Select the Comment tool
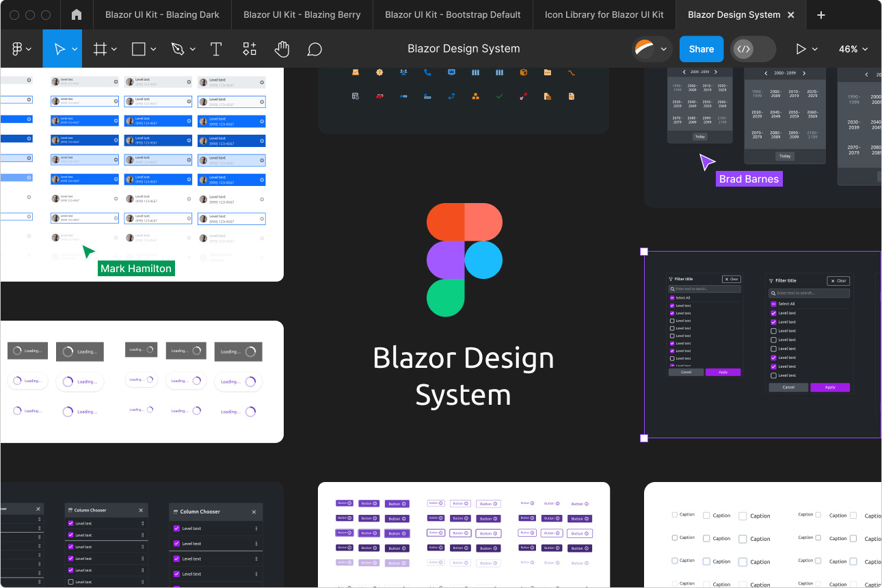 (315, 49)
